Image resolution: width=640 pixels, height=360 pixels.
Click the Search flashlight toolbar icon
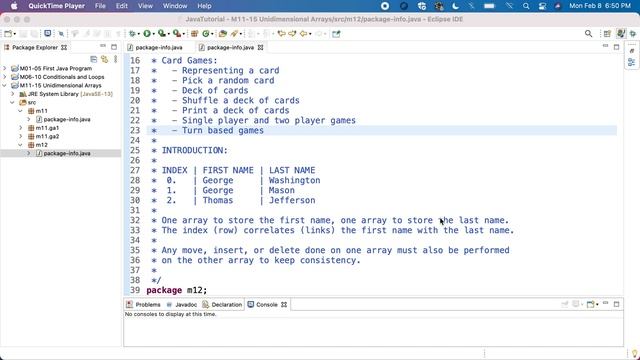(x=234, y=34)
